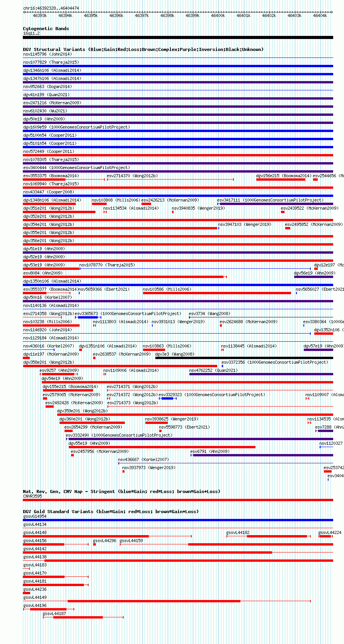
Task: Click the dgv1346n106 (Alsmadi2014) label
Action: (x=52, y=70)
